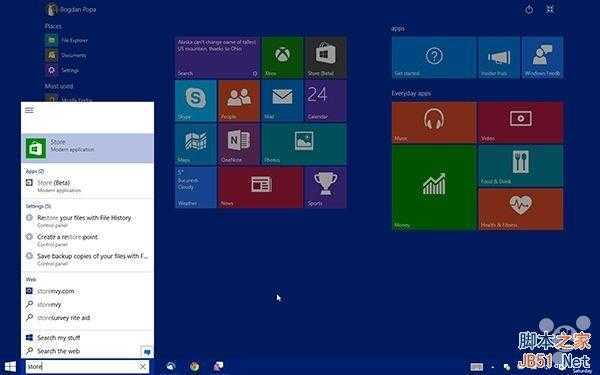The image size is (600, 375).
Task: Open Documents from Places
Action: [x=66, y=55]
